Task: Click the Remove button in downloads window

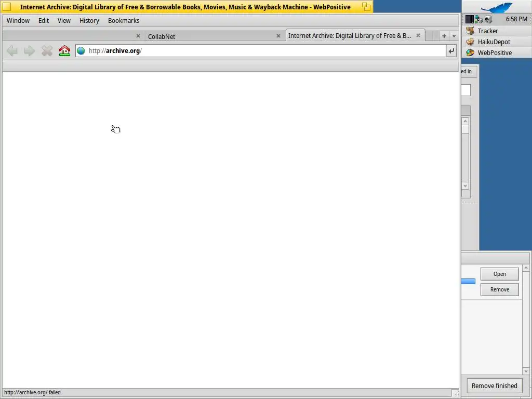Action: pos(499,289)
